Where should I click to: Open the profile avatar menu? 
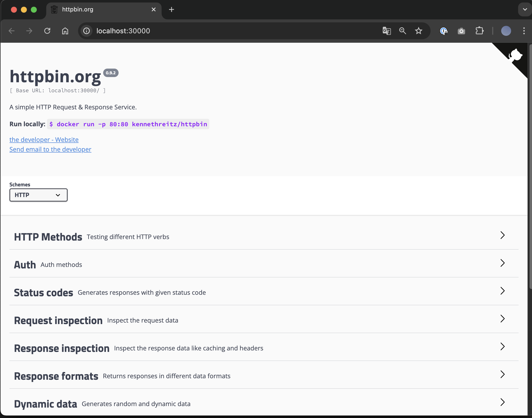coord(506,31)
